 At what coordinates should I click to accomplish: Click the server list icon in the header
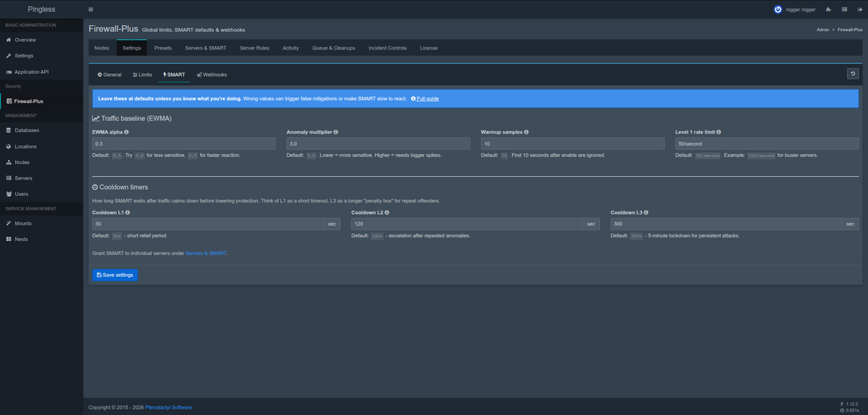(844, 9)
